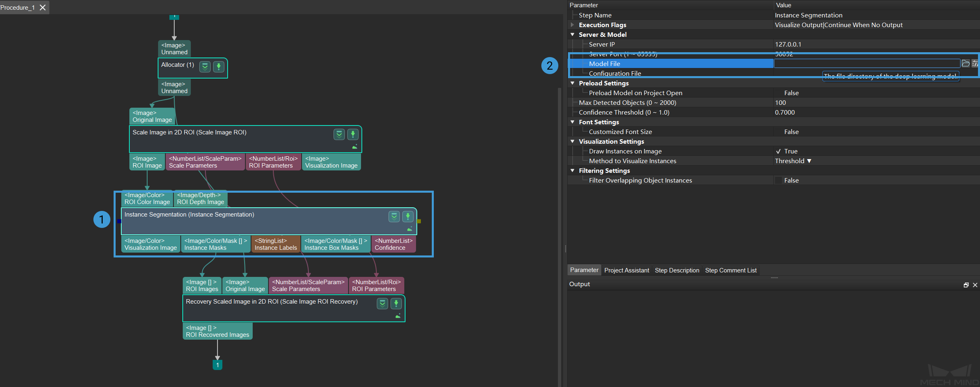Image resolution: width=980 pixels, height=387 pixels.
Task: Enable Preload Model on Project Open
Action: pos(778,93)
